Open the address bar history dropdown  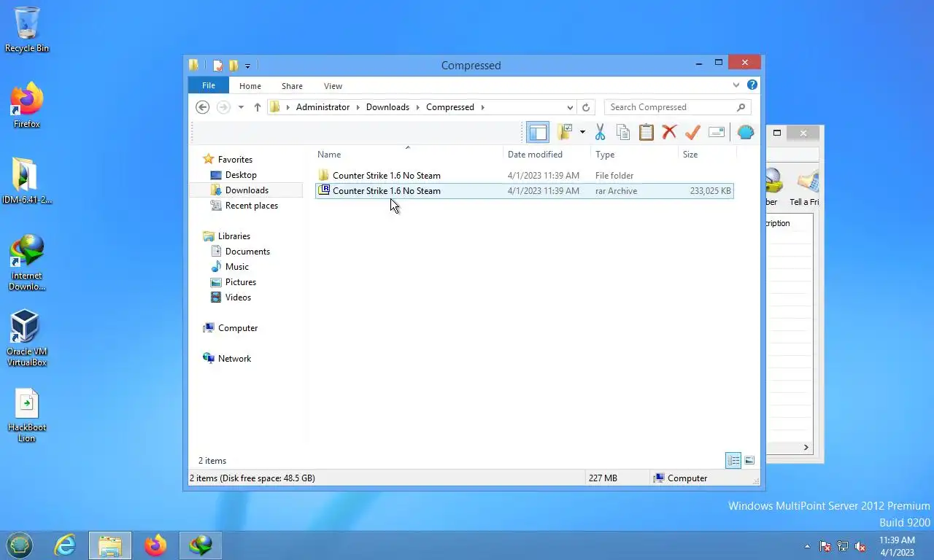click(x=570, y=107)
